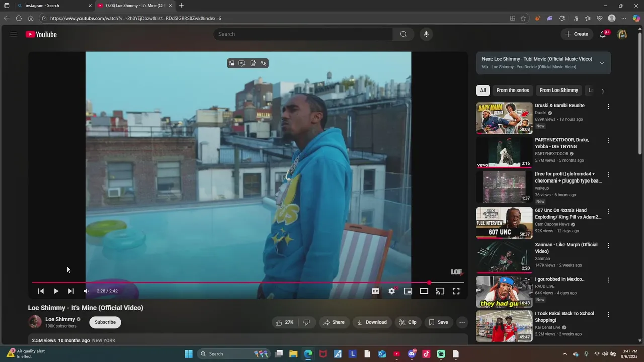Open options for glofromda4 type beat video
This screenshot has width=644, height=362.
click(608, 175)
